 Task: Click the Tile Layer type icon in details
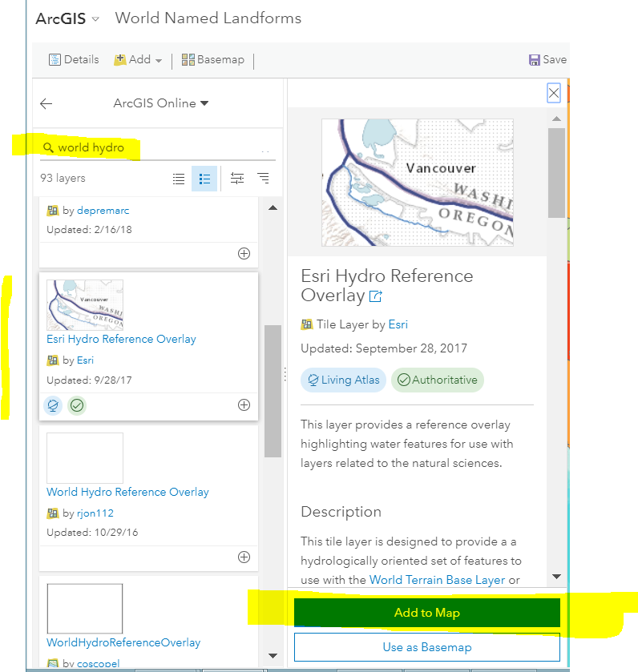307,325
